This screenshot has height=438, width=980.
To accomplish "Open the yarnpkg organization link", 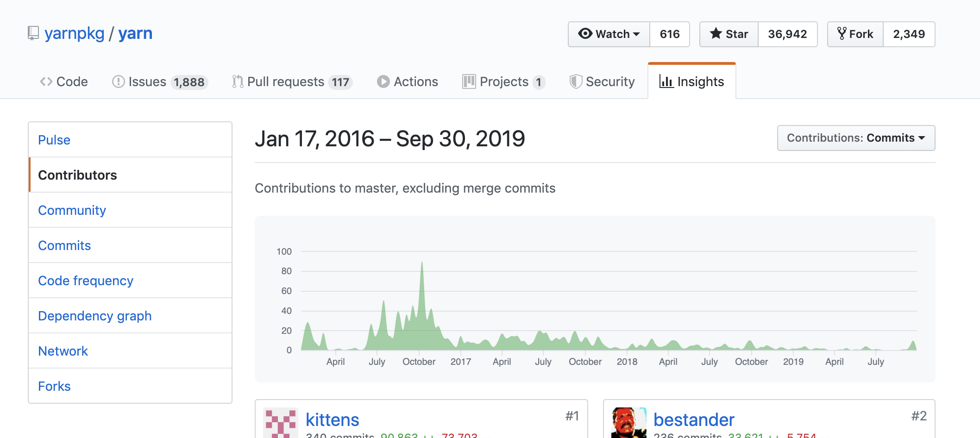I will pyautogui.click(x=74, y=33).
